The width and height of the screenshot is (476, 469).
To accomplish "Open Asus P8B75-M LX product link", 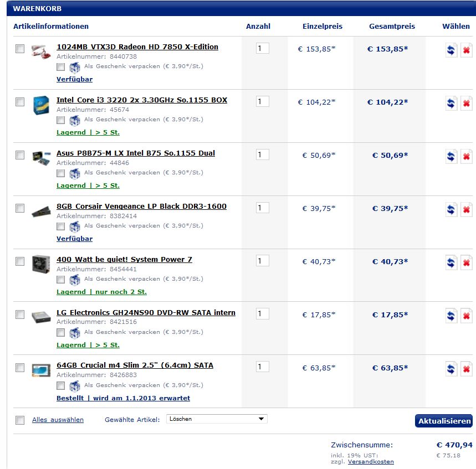I will click(136, 153).
